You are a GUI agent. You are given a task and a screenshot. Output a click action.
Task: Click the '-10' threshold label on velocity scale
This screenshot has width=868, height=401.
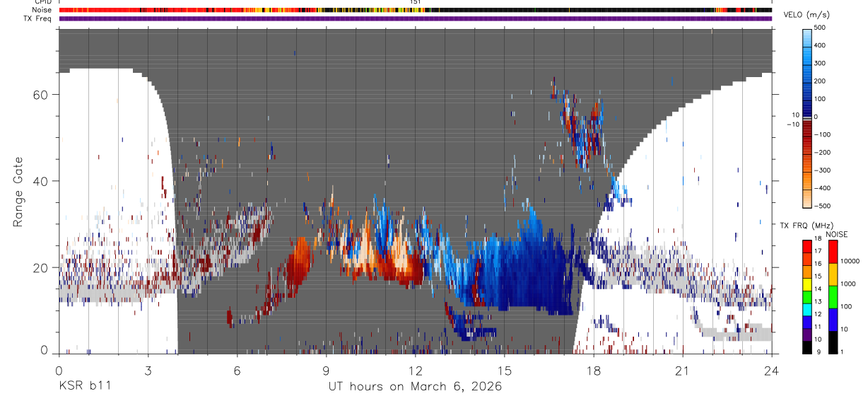coord(793,124)
